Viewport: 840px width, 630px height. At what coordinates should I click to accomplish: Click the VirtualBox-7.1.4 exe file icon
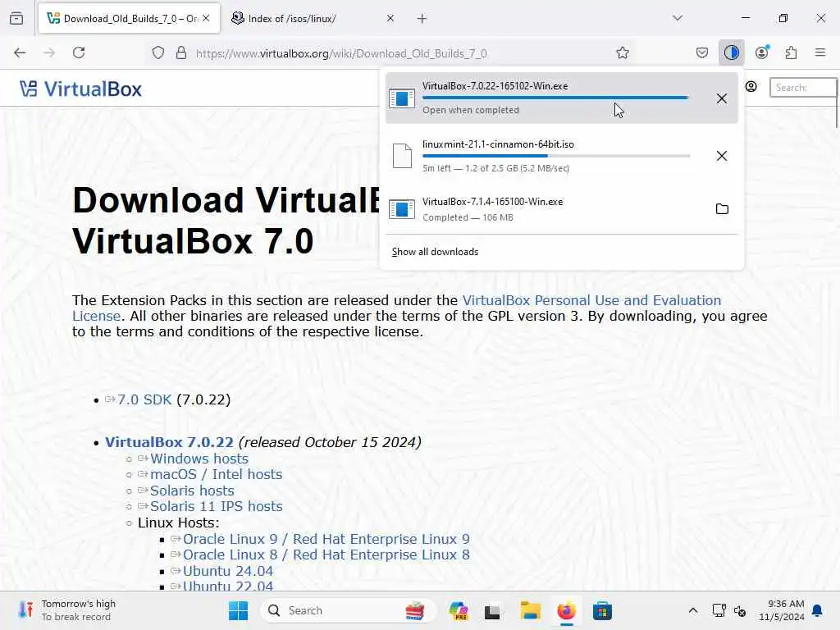coord(402,209)
